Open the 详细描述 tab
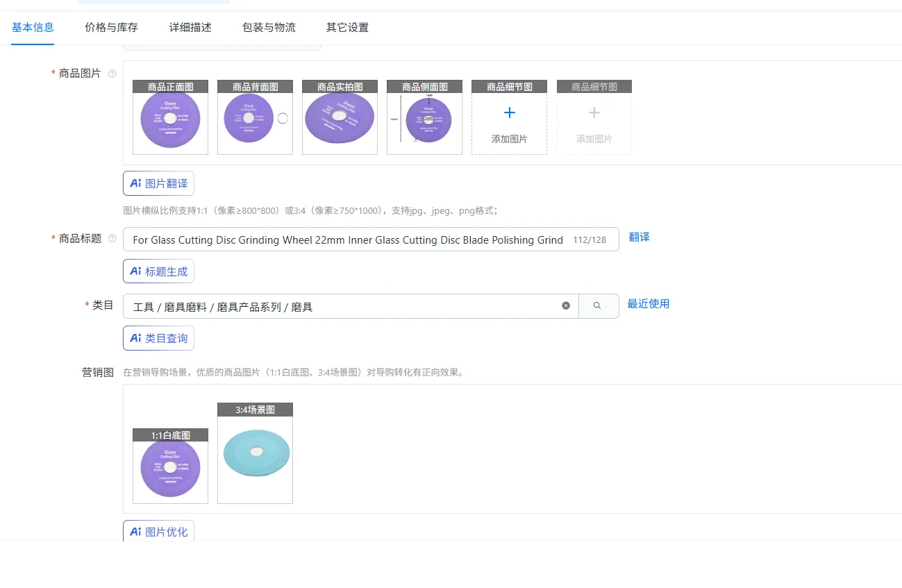This screenshot has height=588, width=902. [190, 28]
